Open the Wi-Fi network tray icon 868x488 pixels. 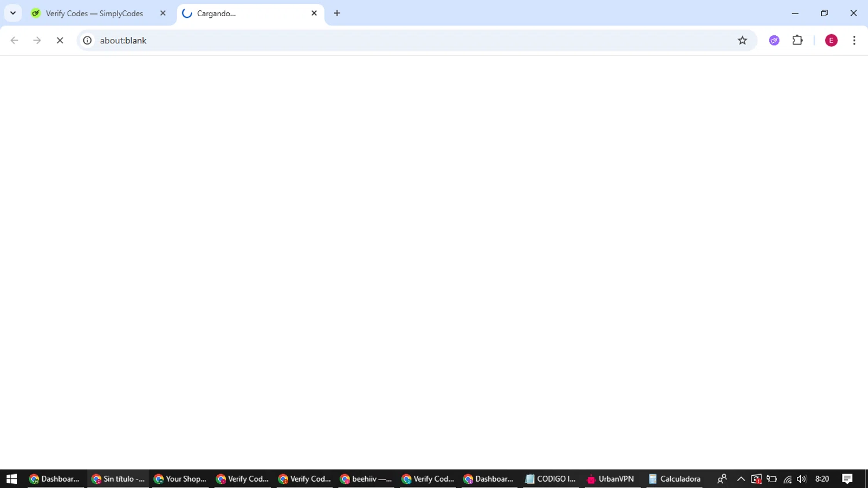(x=788, y=479)
